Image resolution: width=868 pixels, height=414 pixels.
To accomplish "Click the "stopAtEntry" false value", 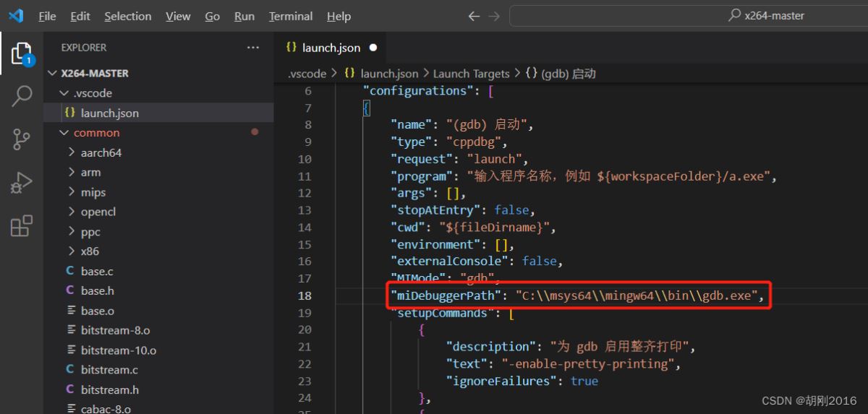I will 513,210.
